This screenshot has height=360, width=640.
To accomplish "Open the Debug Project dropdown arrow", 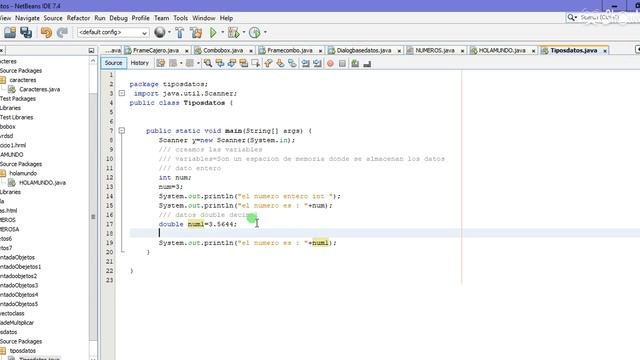I will pyautogui.click(x=244, y=32).
